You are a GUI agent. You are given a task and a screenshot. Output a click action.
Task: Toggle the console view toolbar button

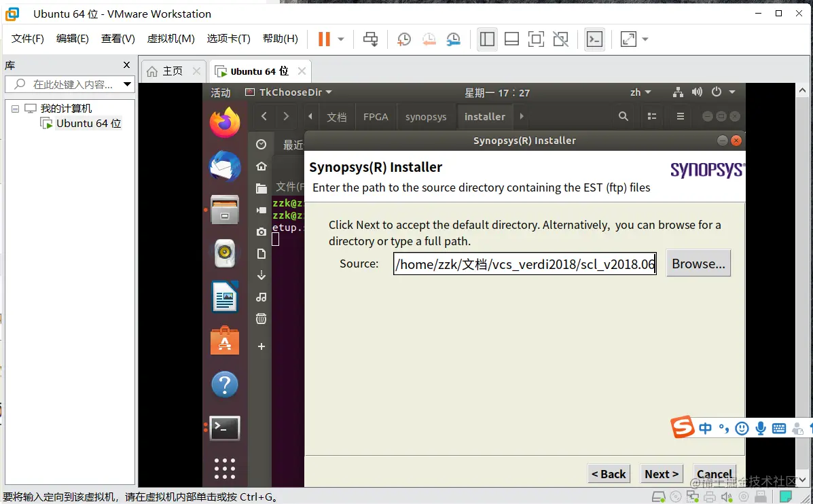pos(594,39)
